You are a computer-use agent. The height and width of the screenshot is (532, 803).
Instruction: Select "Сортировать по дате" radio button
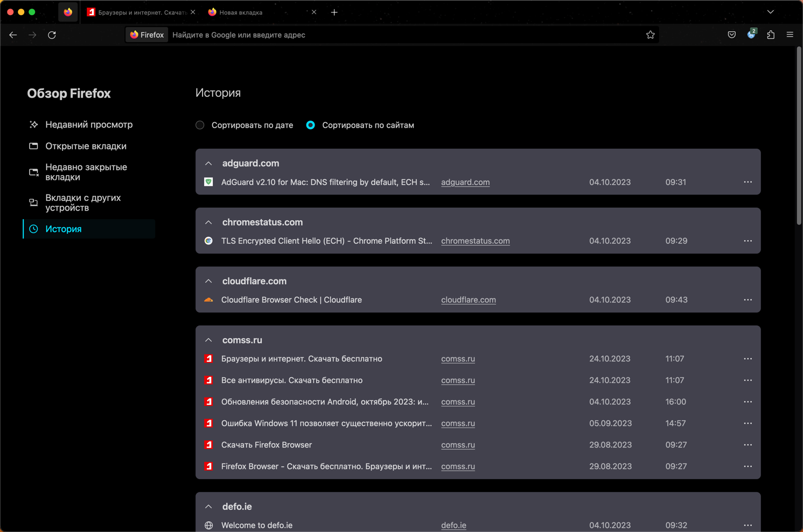(200, 125)
